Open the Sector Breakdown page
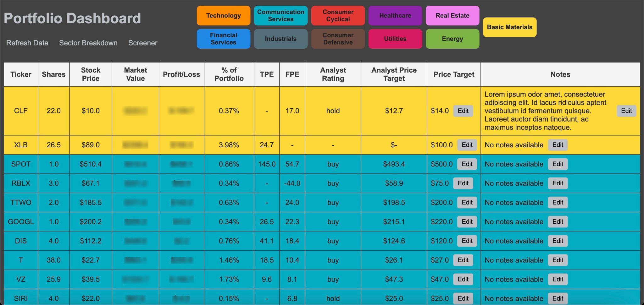The height and width of the screenshot is (305, 644). tap(88, 43)
